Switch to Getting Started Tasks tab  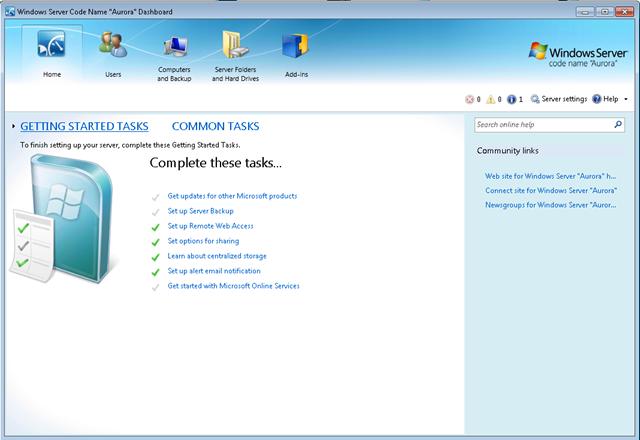pyautogui.click(x=84, y=126)
